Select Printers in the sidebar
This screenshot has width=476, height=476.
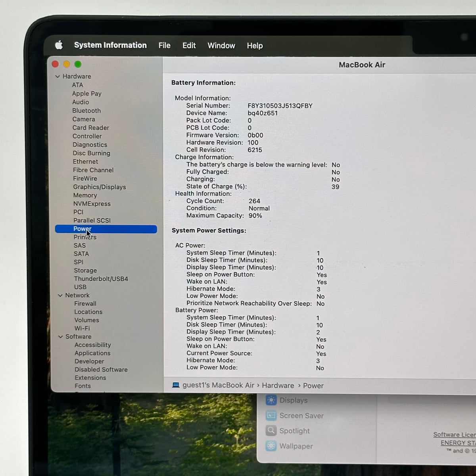pyautogui.click(x=85, y=237)
